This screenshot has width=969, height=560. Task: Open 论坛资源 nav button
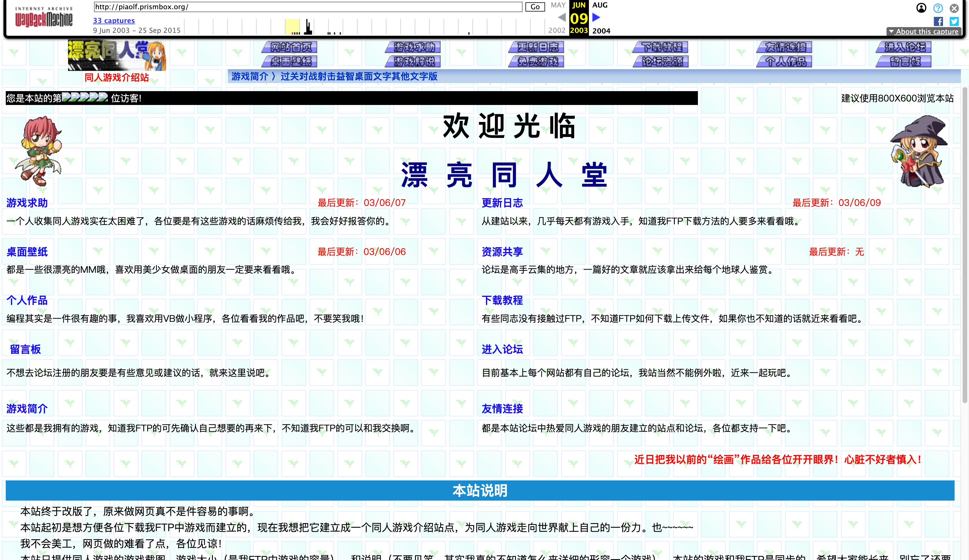(661, 61)
